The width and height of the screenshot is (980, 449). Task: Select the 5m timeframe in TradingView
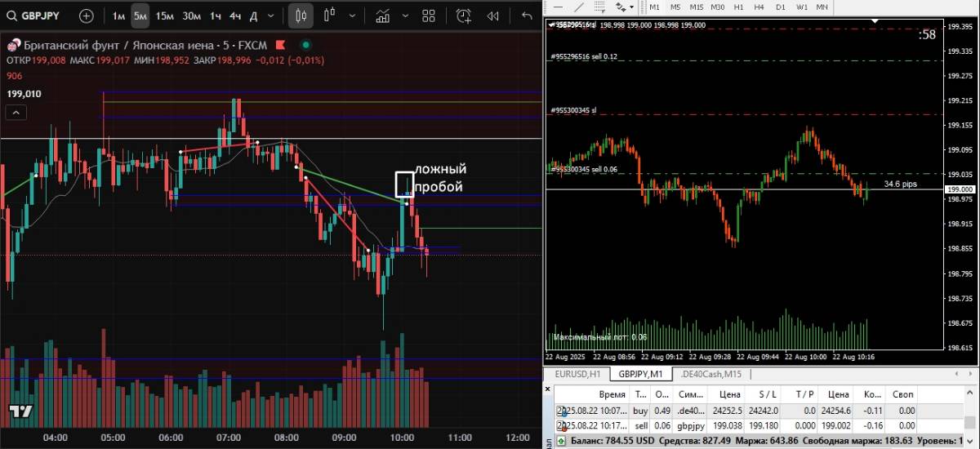(x=140, y=16)
